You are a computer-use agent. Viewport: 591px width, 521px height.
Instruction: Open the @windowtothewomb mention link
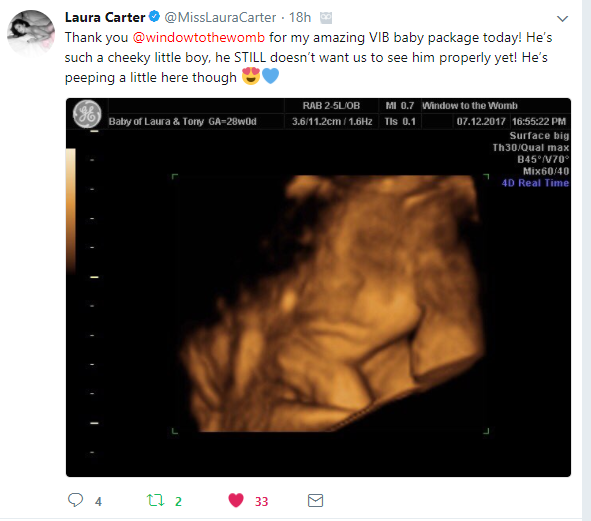point(199,37)
